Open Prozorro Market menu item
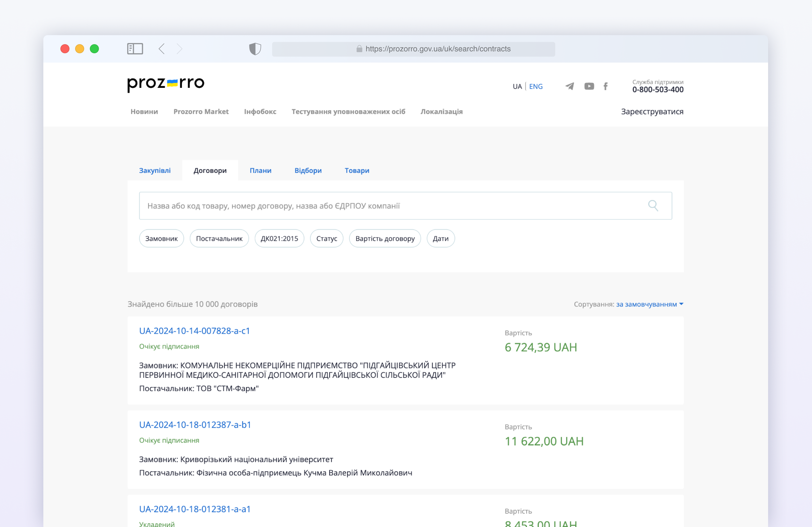This screenshot has height=527, width=812. 201,112
